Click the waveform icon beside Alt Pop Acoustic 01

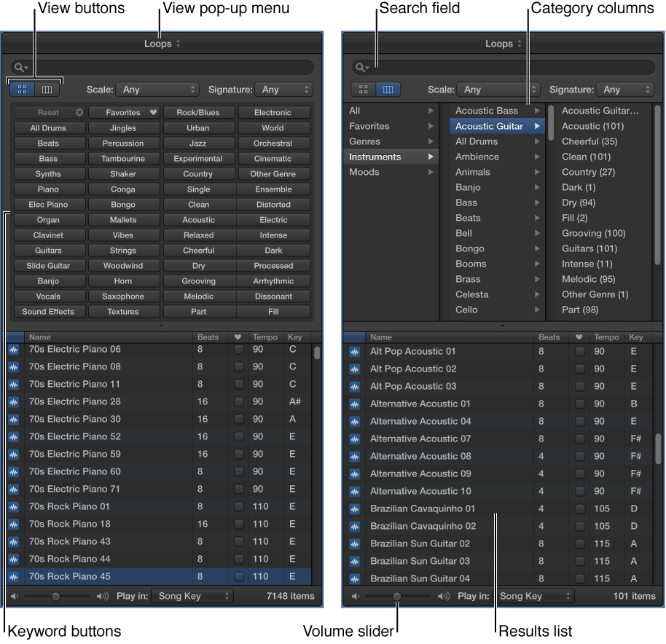pyautogui.click(x=355, y=351)
